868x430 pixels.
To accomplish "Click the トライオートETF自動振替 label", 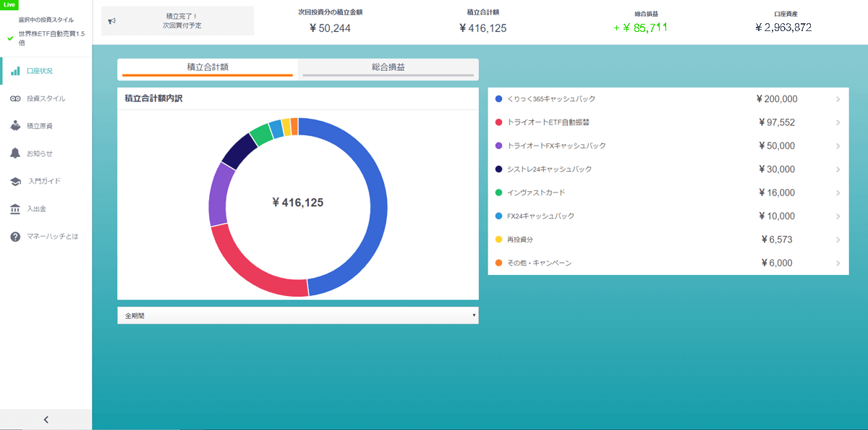I will pos(548,122).
